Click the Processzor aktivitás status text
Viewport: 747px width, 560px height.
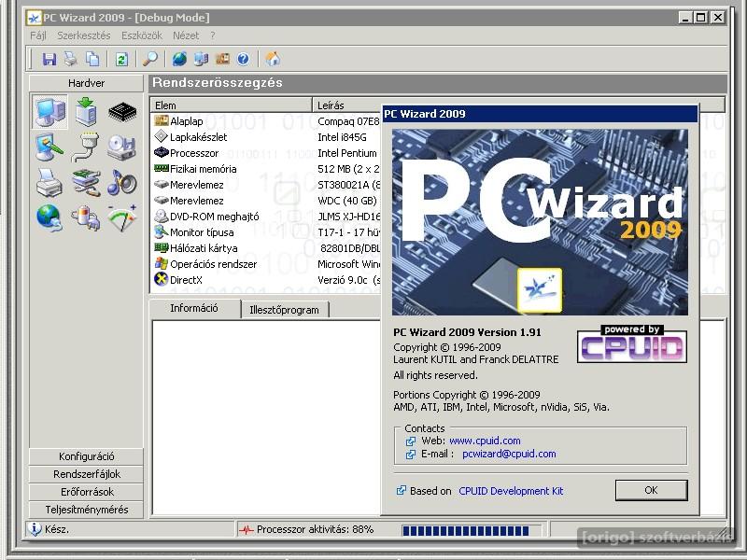click(x=315, y=529)
